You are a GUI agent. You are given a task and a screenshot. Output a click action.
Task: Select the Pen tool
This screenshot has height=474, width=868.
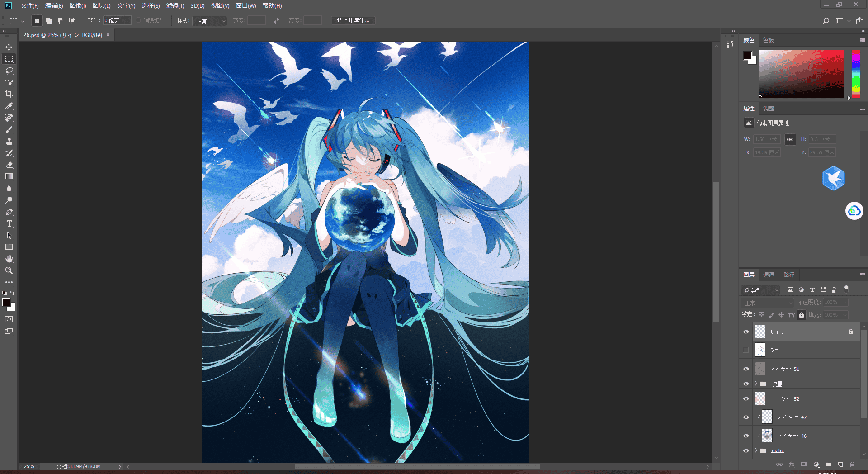click(x=9, y=212)
